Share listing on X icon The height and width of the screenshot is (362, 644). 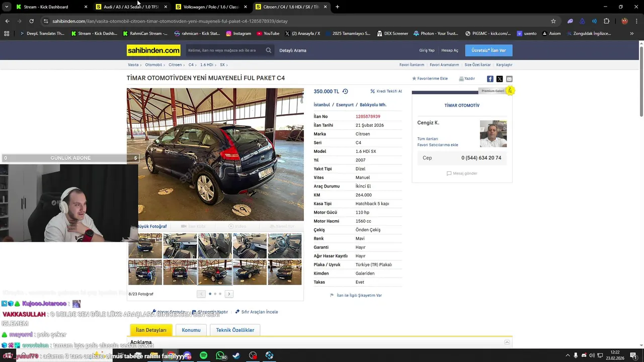500,79
